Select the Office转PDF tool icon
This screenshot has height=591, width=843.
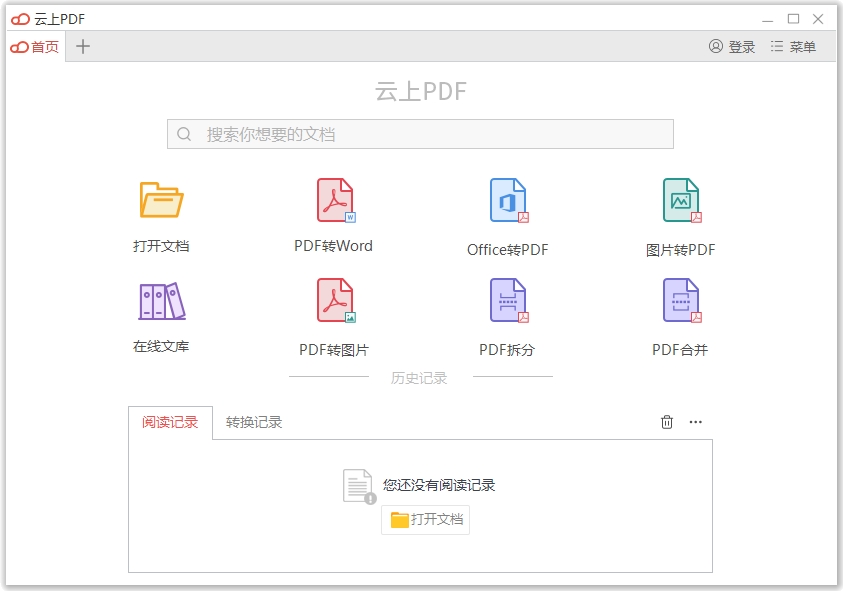coord(509,200)
